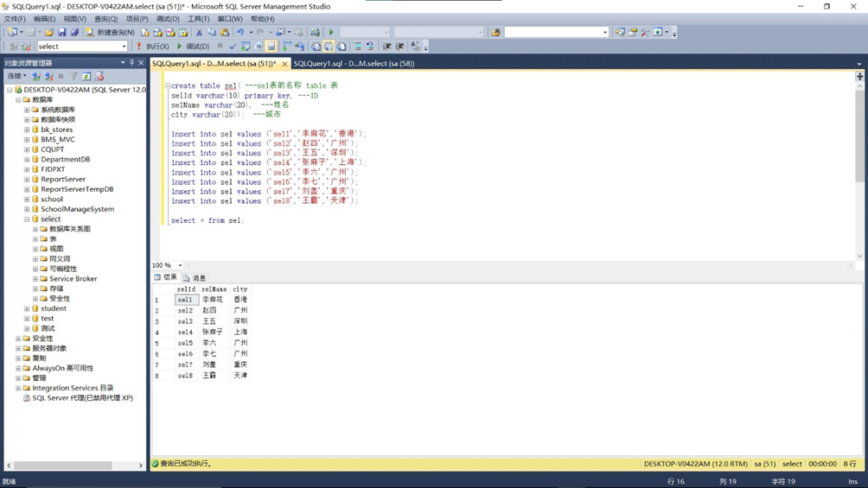868x488 pixels.
Task: Parse the query with the blue checkmark icon
Action: [x=233, y=47]
